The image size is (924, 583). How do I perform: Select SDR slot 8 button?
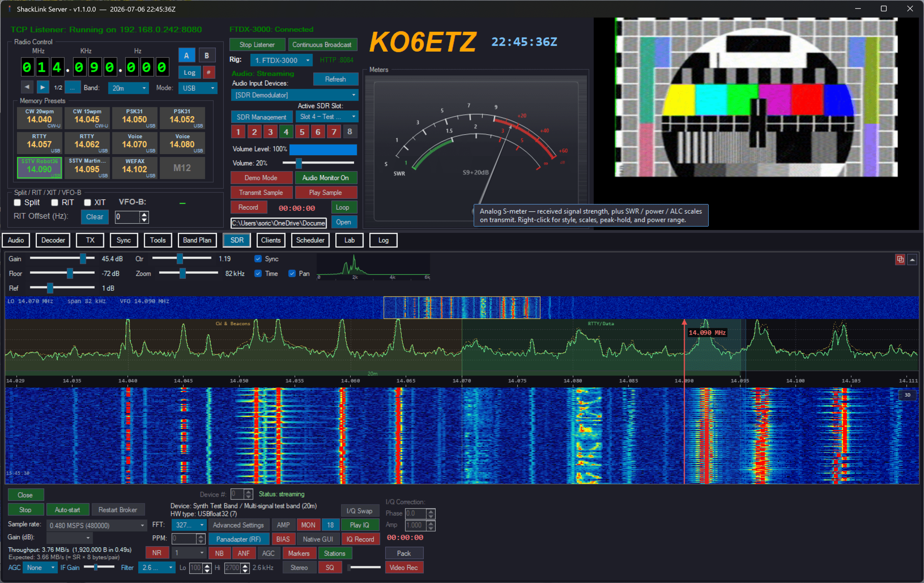click(x=350, y=132)
